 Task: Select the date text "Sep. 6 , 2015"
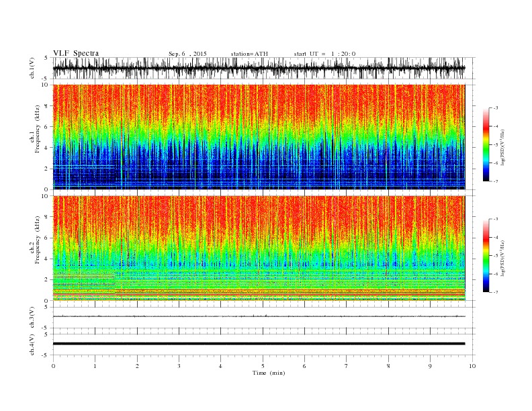tap(187, 54)
